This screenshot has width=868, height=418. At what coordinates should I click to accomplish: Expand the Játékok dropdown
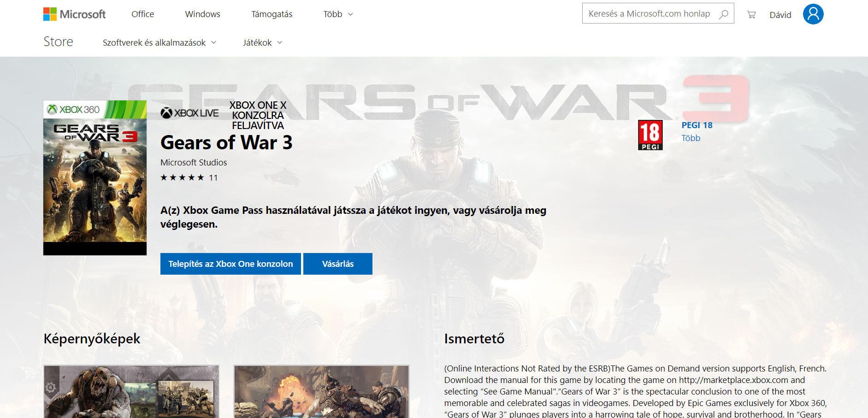(x=263, y=42)
